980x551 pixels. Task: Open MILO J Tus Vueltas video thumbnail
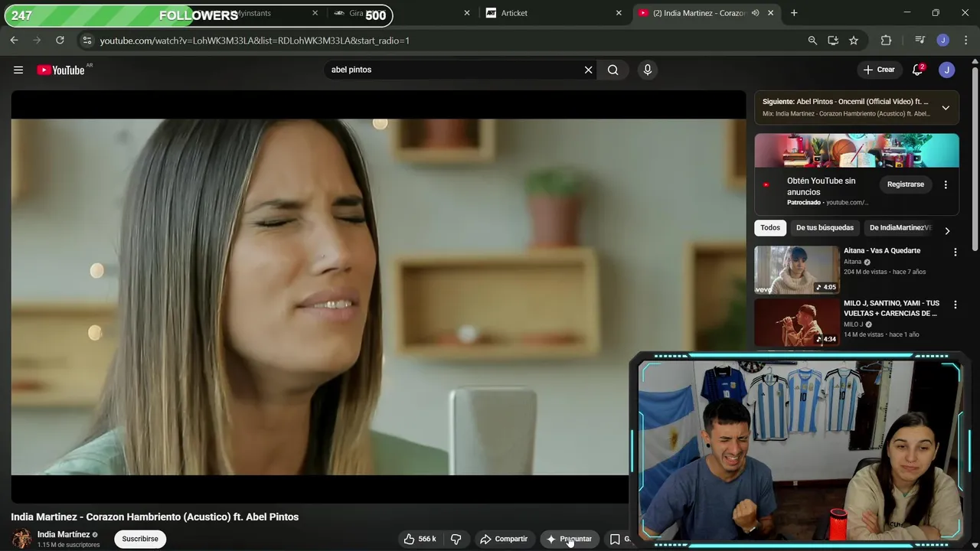(x=796, y=322)
